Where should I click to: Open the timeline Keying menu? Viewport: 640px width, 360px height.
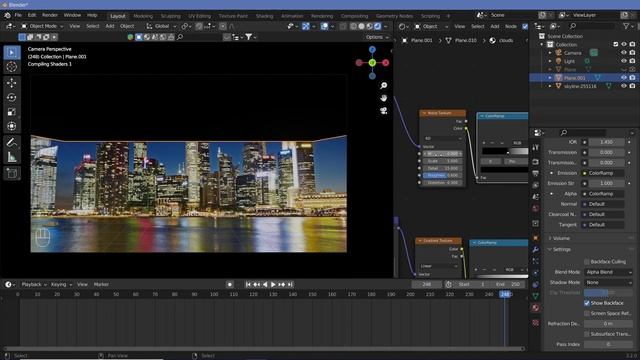coord(61,284)
